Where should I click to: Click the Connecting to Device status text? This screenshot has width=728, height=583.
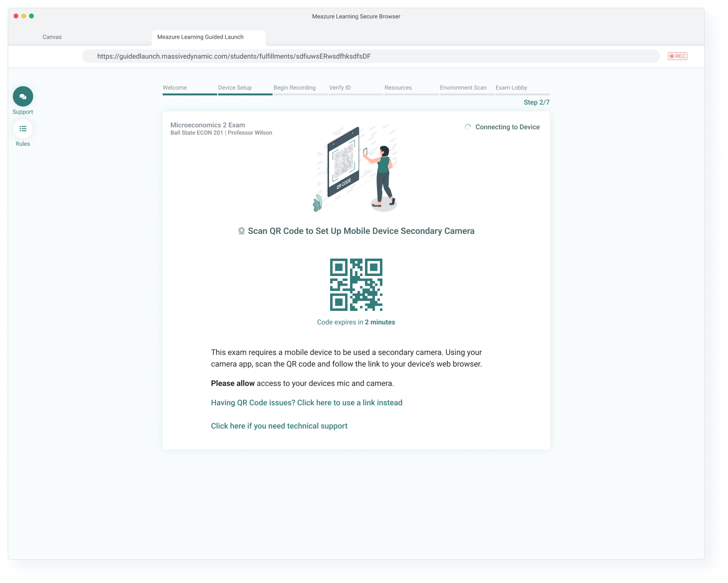pos(507,127)
